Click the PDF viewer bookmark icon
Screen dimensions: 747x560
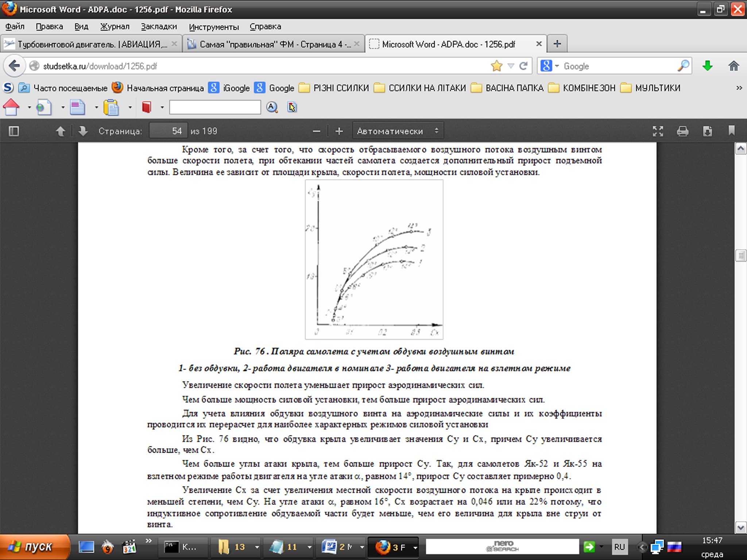[731, 131]
